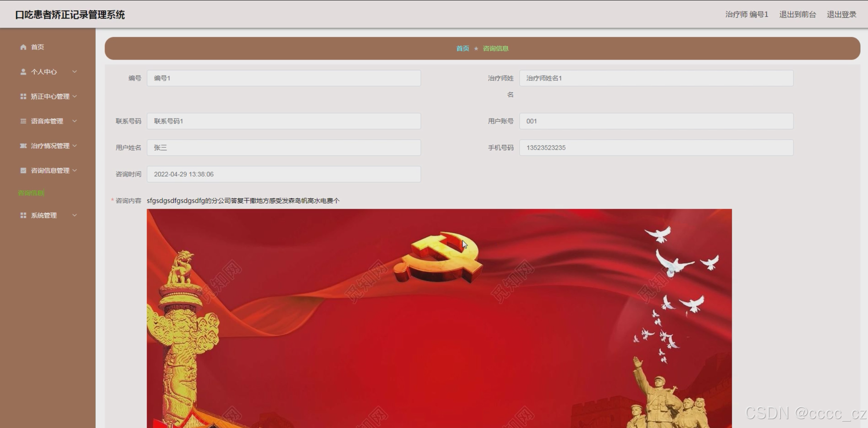
Task: Open the 治疗情况管理 menu item
Action: point(50,146)
